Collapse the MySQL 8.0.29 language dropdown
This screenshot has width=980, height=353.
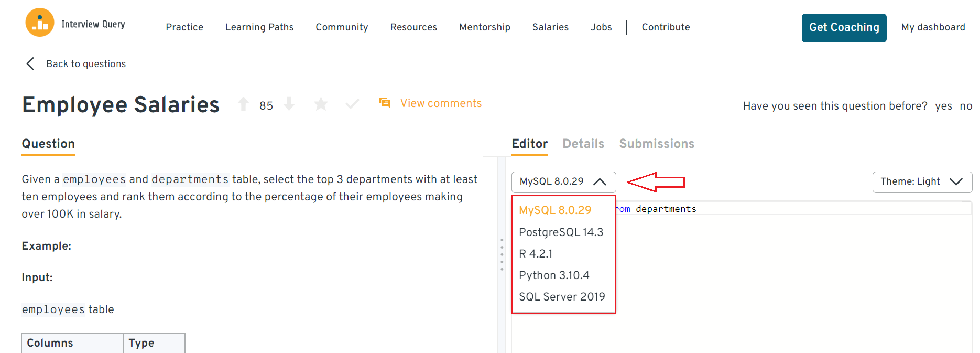563,181
